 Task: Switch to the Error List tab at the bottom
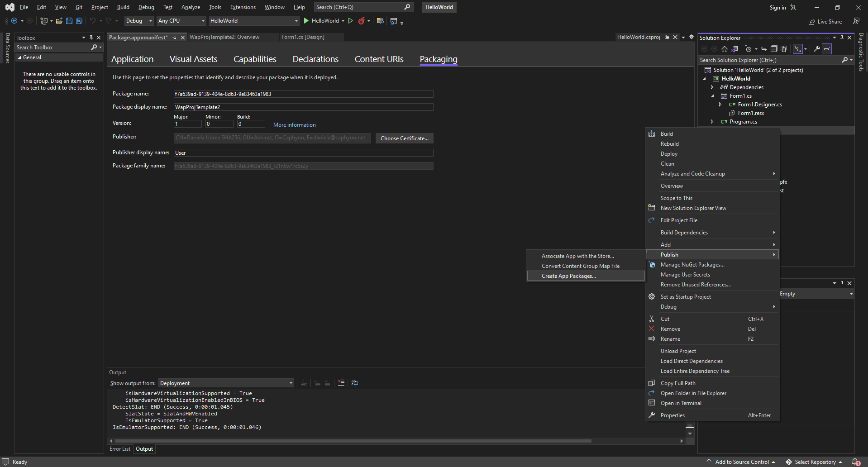click(120, 449)
